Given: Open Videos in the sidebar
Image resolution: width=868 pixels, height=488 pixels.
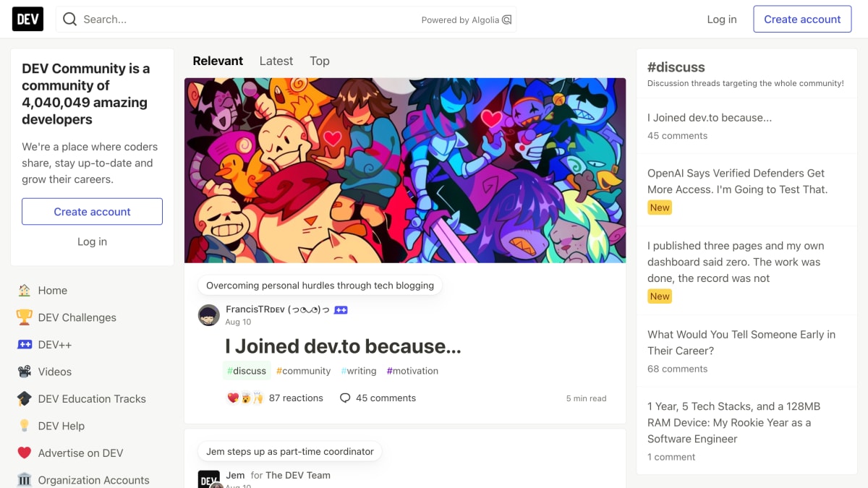Looking at the screenshot, I should tap(92, 372).
